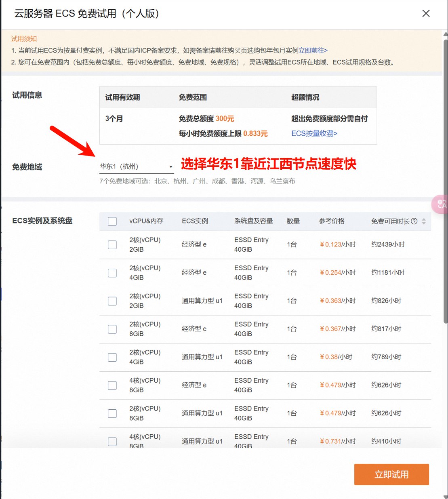Open the 免费地域 region dropdown
This screenshot has width=448, height=499.
[x=136, y=166]
